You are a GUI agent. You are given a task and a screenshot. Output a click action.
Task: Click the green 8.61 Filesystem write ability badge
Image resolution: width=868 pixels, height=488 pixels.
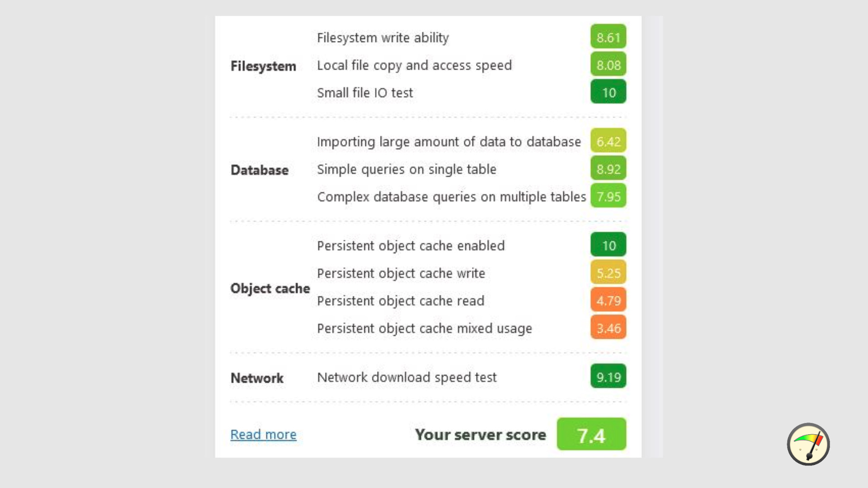pyautogui.click(x=608, y=37)
